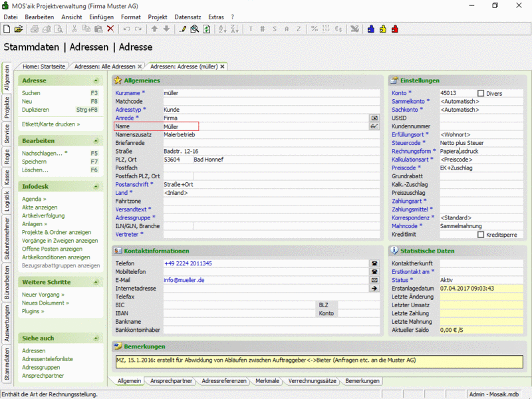Click the red X delete icon
This screenshot has height=399, width=532.
click(x=110, y=29)
